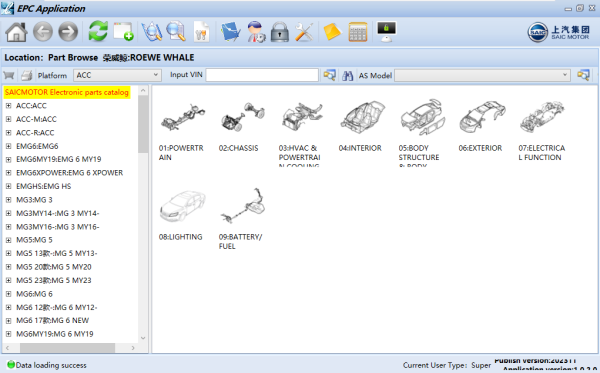
Task: Click binoculars find icon
Action: point(347,75)
